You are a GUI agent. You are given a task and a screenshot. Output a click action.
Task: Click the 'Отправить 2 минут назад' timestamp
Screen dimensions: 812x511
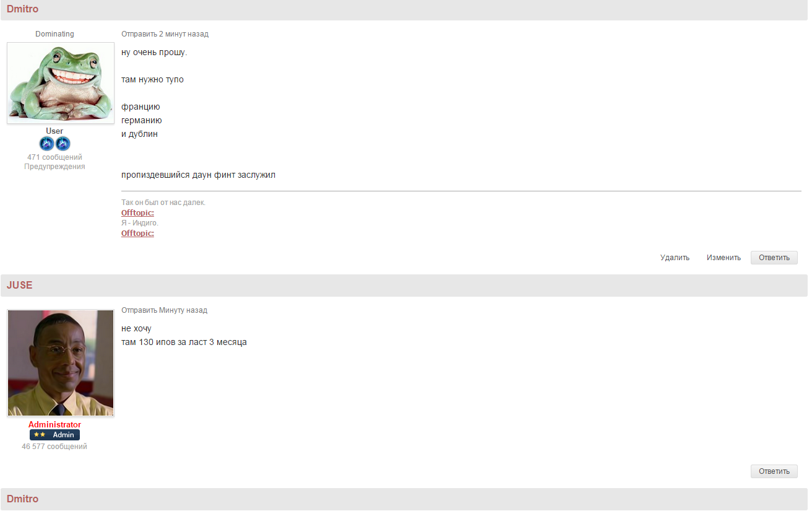click(165, 34)
